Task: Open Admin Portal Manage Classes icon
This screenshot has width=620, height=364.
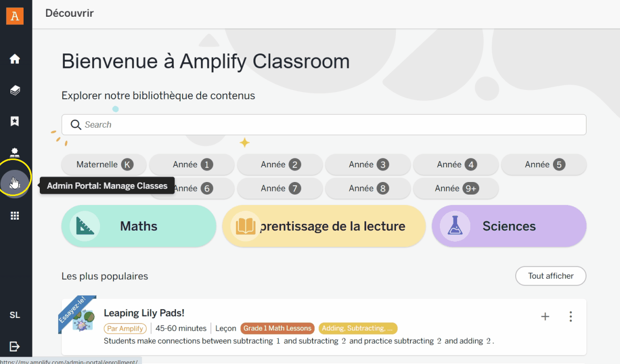Action: tap(15, 183)
